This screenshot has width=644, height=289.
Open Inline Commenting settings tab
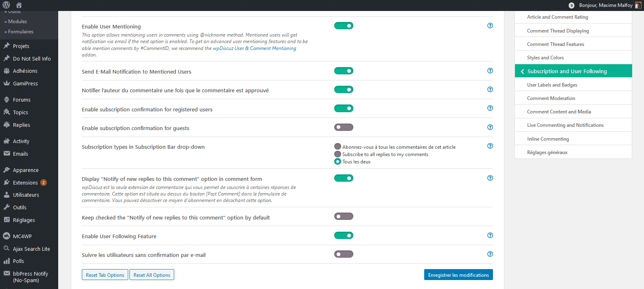573,139
